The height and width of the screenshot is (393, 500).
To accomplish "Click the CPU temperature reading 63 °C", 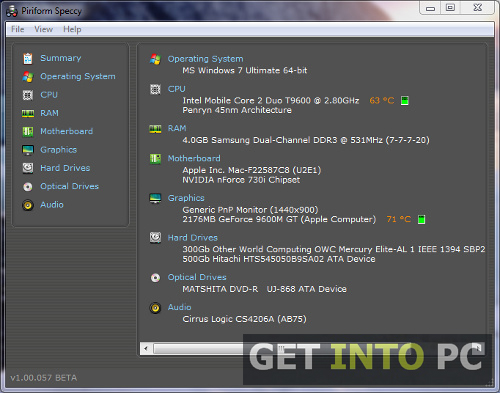I will [382, 100].
